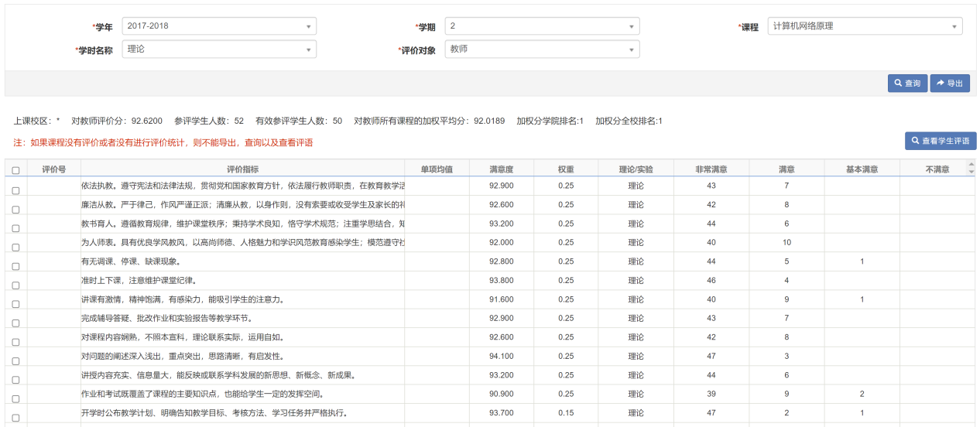Click the 单项均值 column header
Image resolution: width=980 pixels, height=427 pixels.
[x=437, y=169]
